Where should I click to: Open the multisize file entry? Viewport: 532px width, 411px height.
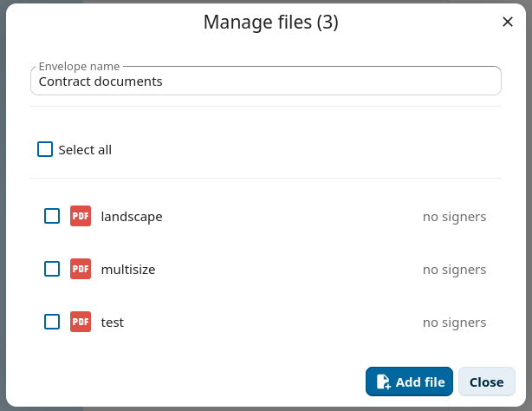click(128, 269)
